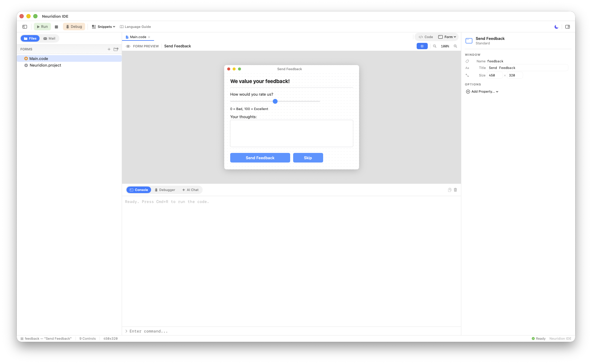Image resolution: width=592 pixels, height=364 pixels.
Task: Switch to dark mode with the moon icon
Action: (556, 27)
